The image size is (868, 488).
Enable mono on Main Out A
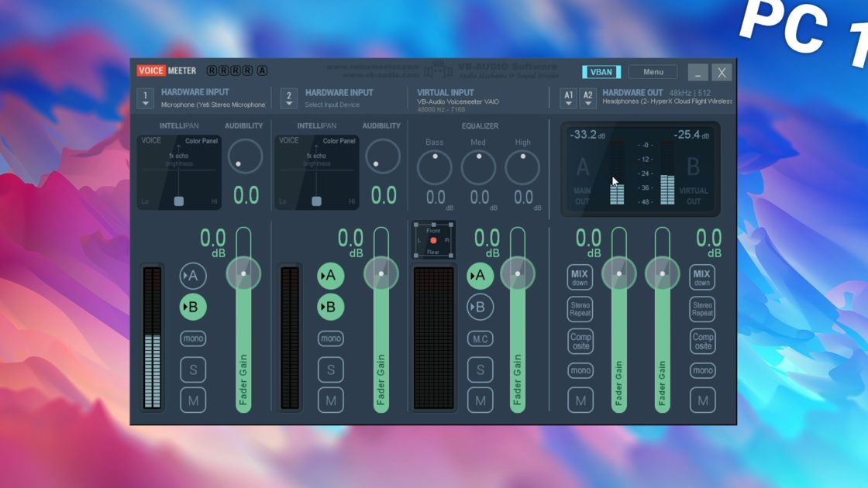coord(580,370)
